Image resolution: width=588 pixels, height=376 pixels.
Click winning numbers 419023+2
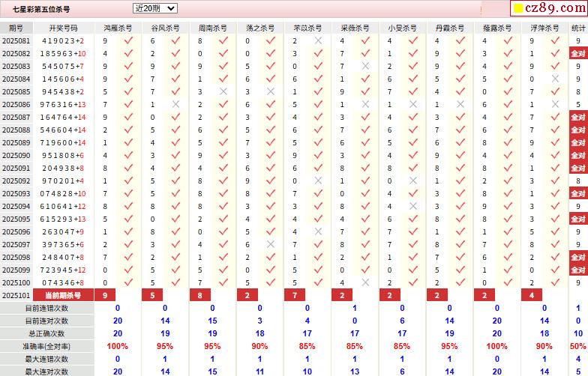point(63,40)
